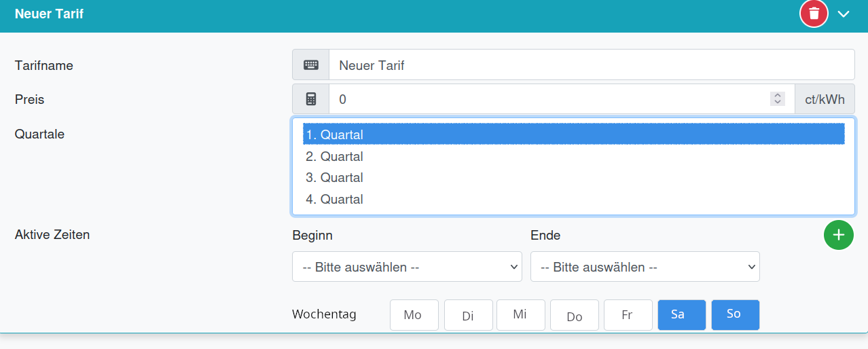
Task: Enable the Mi weekday button
Action: tap(520, 314)
